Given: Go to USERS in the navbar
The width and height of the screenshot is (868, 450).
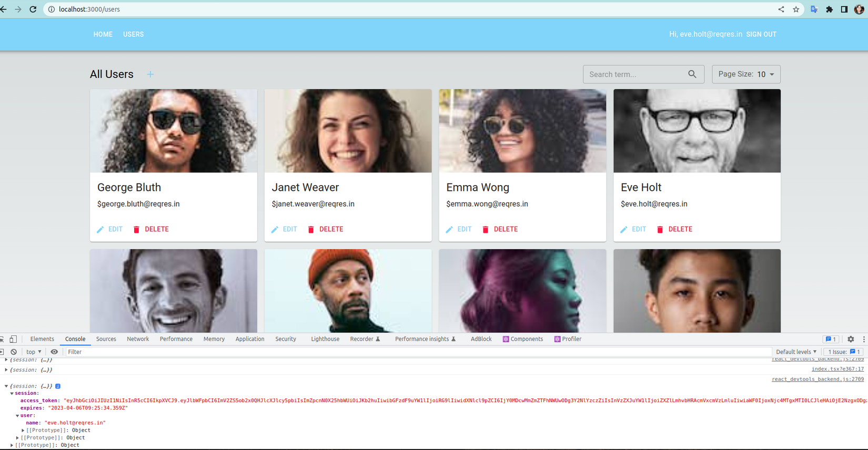Looking at the screenshot, I should pyautogui.click(x=134, y=34).
